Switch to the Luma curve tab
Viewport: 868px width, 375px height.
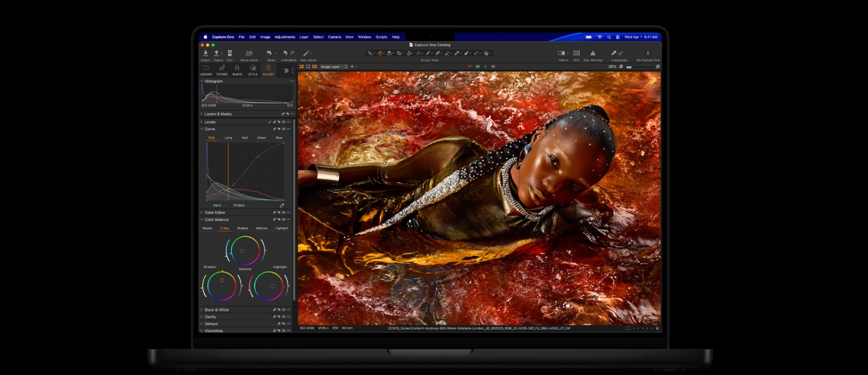pos(228,138)
